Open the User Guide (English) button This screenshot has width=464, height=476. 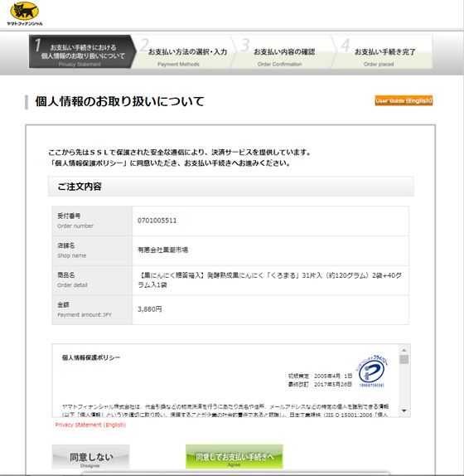pos(404,101)
